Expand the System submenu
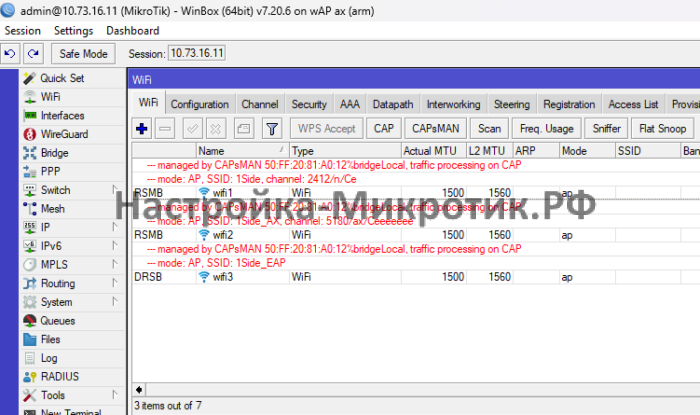The width and height of the screenshot is (700, 415). click(x=115, y=302)
